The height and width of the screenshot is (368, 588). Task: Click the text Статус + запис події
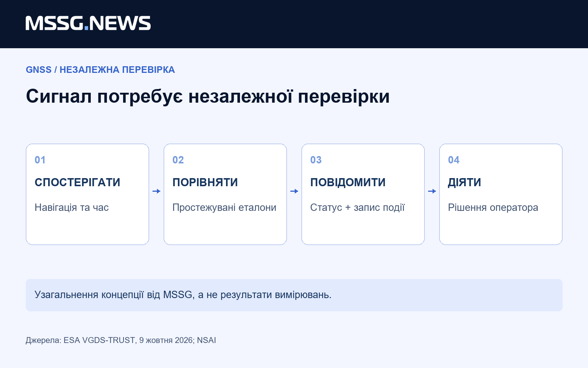pyautogui.click(x=358, y=208)
